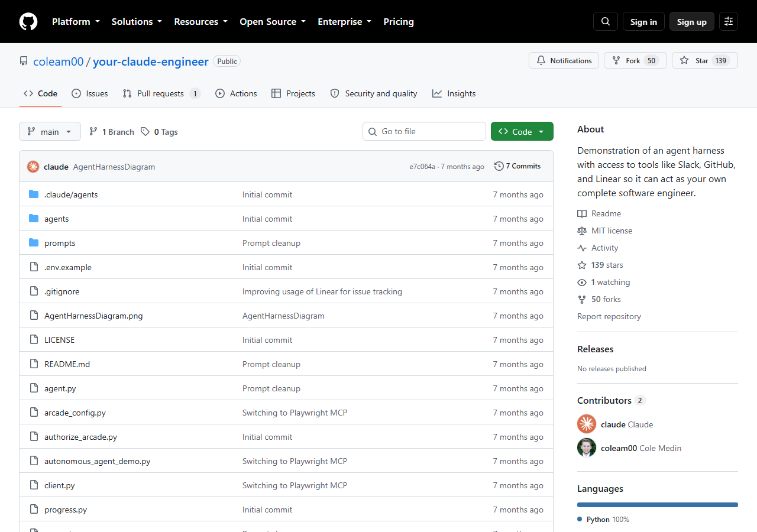Expand the Enterprise menu
757x532 pixels.
click(345, 21)
